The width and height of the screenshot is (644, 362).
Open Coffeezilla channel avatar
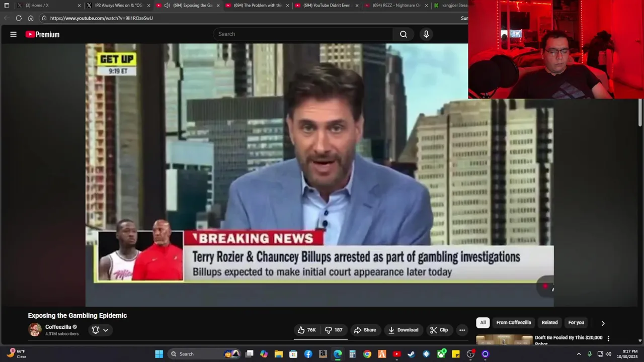pyautogui.click(x=35, y=330)
